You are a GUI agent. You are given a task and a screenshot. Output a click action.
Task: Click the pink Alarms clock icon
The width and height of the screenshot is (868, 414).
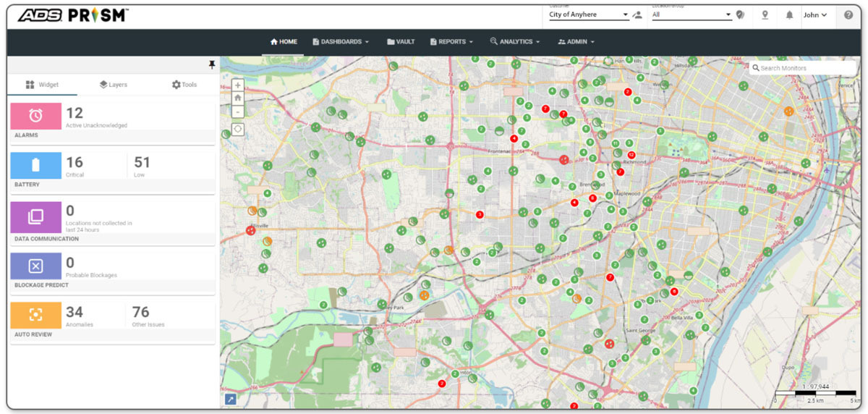(35, 115)
